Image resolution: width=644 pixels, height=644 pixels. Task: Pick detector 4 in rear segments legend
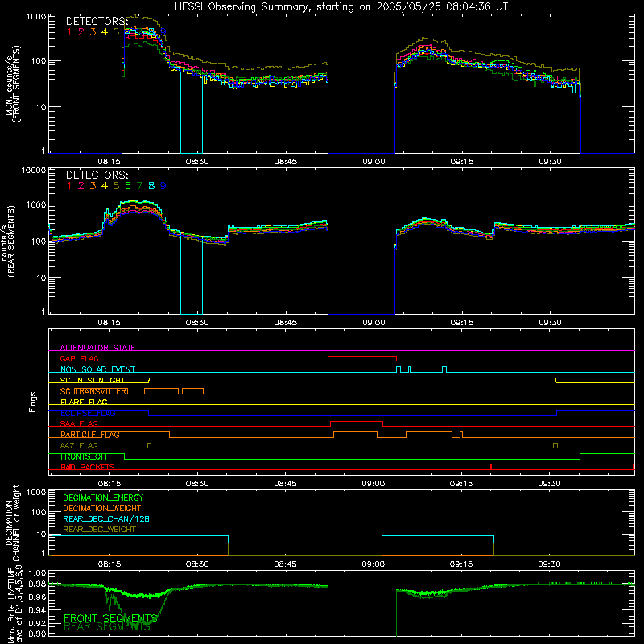[105, 186]
